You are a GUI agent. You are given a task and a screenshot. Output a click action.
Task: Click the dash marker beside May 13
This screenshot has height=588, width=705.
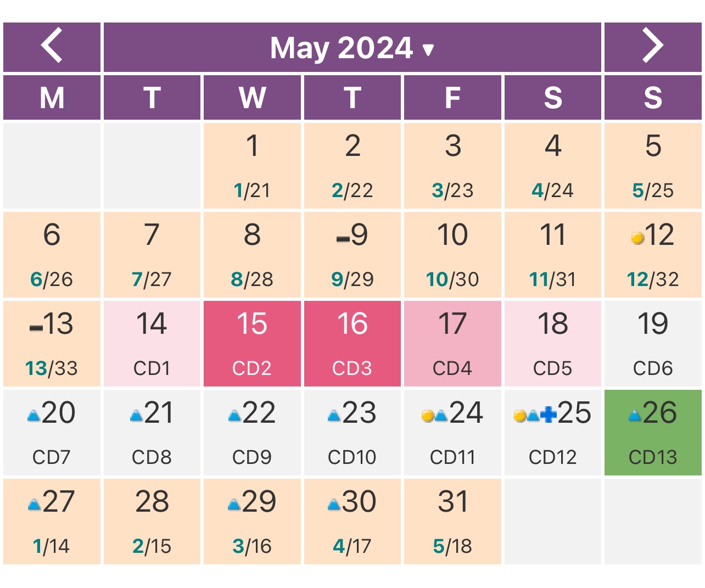(36, 328)
